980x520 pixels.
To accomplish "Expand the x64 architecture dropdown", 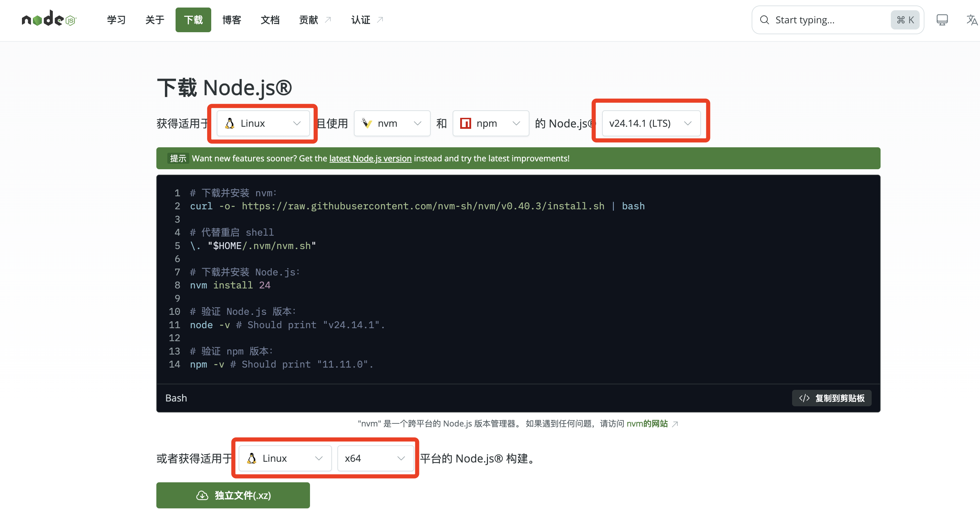I will click(x=375, y=458).
